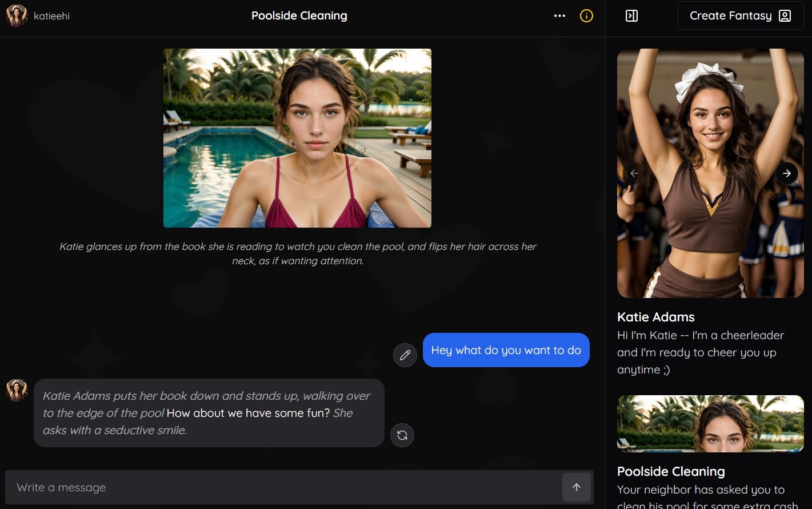Open katieehi avatar in header

click(x=17, y=16)
